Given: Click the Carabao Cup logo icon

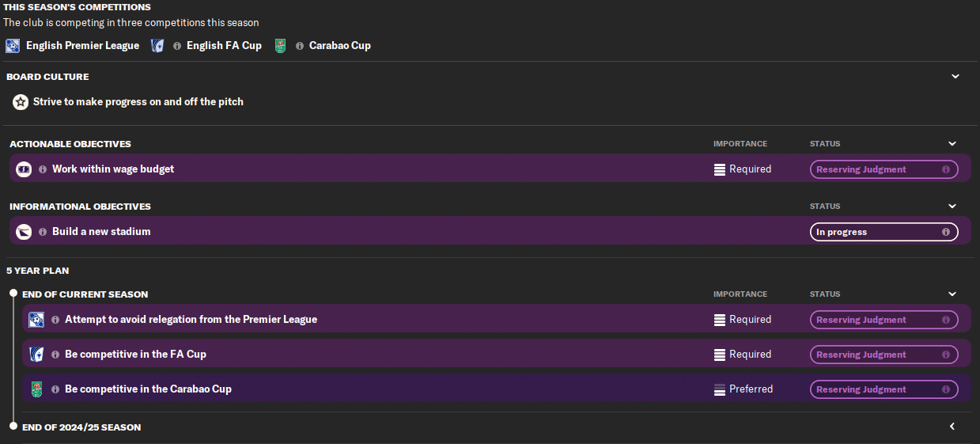Looking at the screenshot, I should (x=280, y=45).
